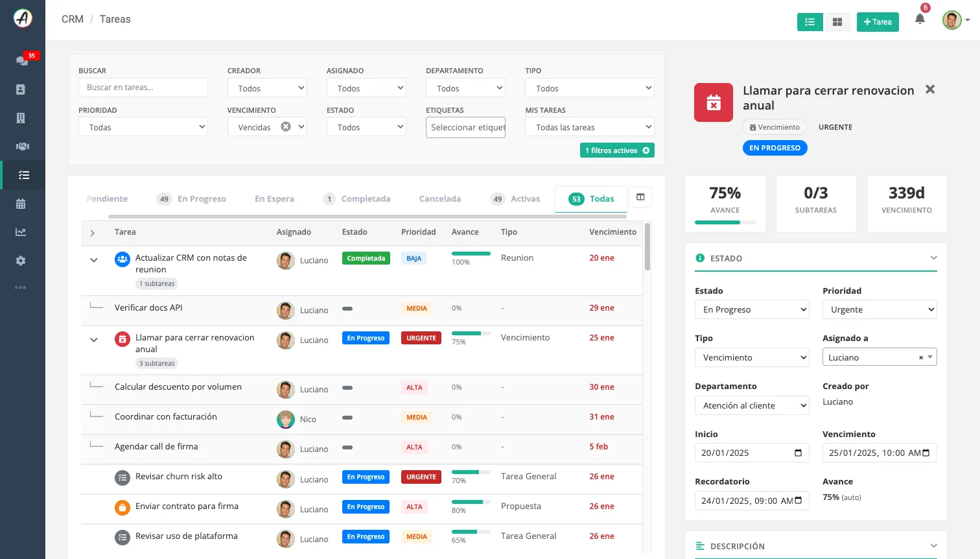Open the column configuration icon
This screenshot has height=559, width=980.
640,197
